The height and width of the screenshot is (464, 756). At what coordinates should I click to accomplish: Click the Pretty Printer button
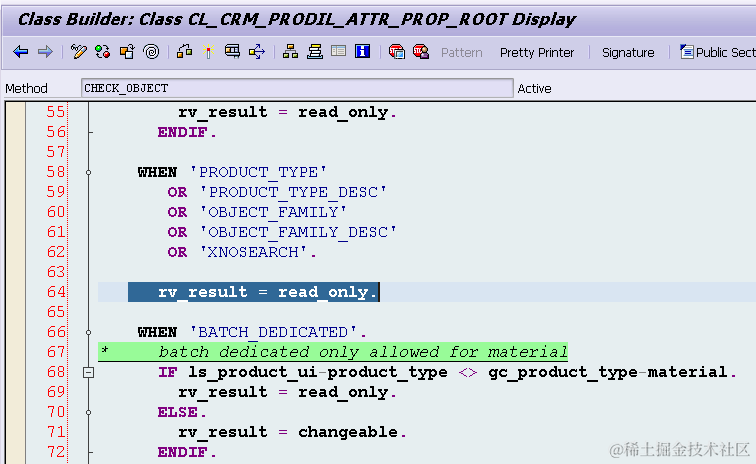tap(537, 53)
